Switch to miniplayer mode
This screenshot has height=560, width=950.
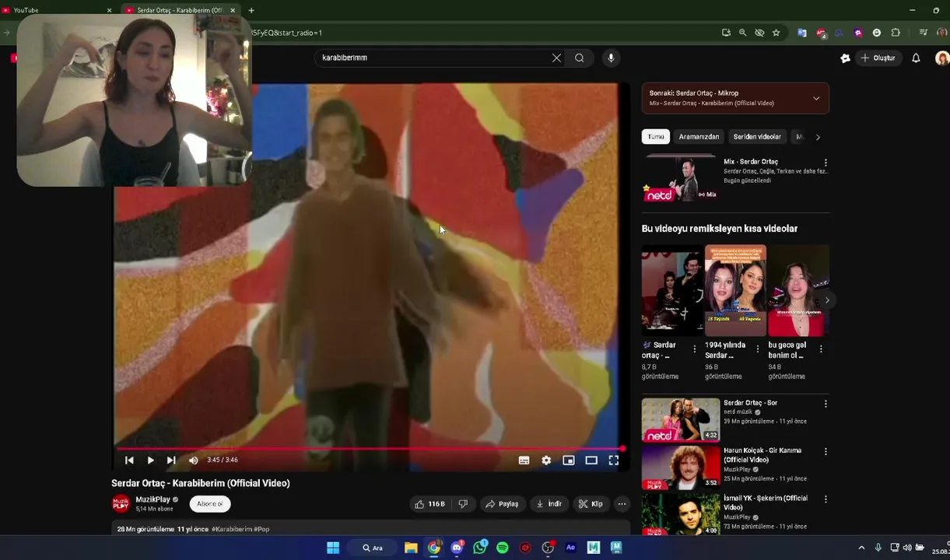569,460
